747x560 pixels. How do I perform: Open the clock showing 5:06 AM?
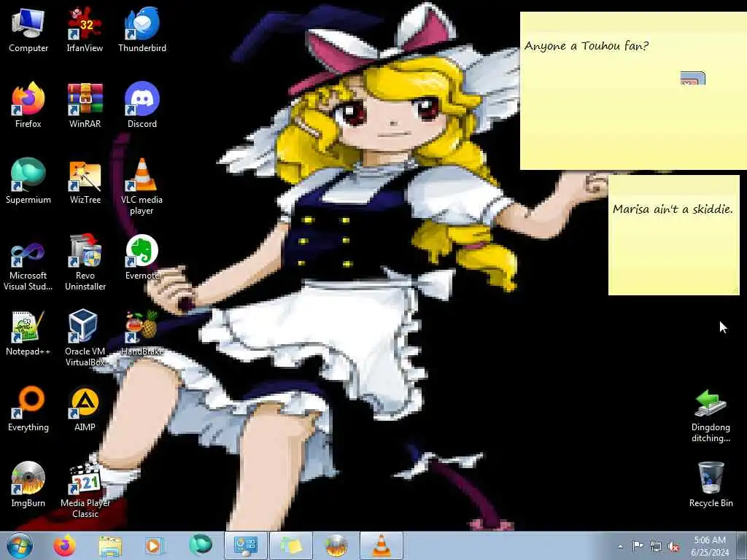710,546
